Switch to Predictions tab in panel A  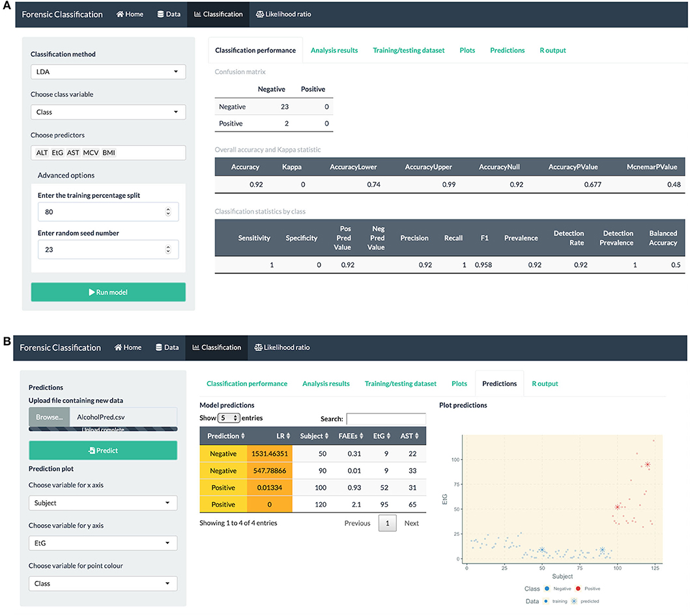pos(508,50)
